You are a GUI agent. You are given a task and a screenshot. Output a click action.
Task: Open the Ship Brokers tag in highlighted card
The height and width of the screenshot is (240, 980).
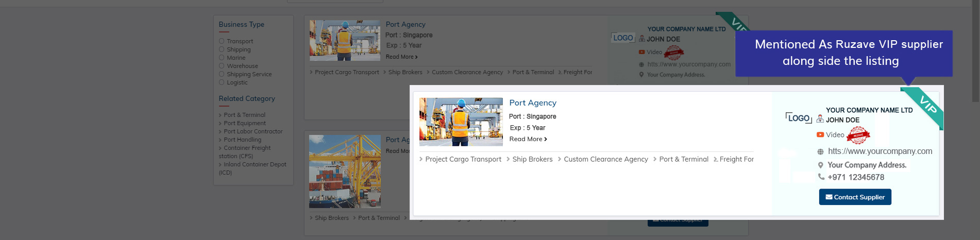pos(532,159)
